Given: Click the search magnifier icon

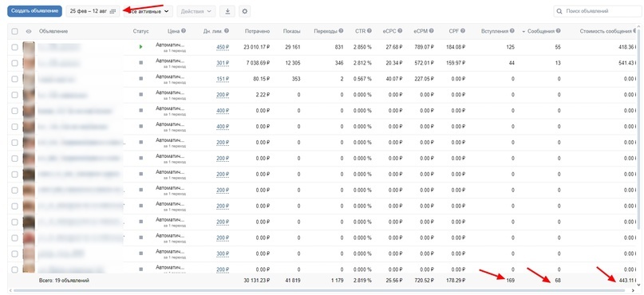Looking at the screenshot, I should point(559,11).
